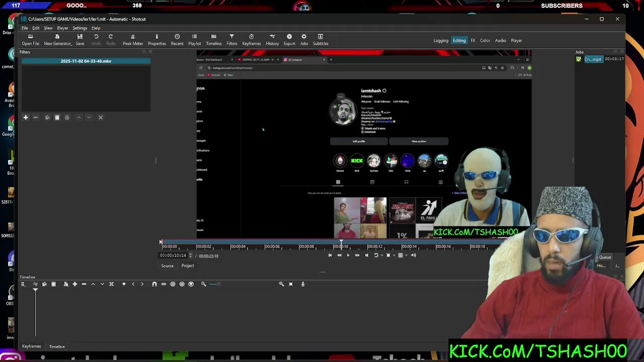Switch to the Color layout
The height and width of the screenshot is (362, 644).
coord(485,40)
